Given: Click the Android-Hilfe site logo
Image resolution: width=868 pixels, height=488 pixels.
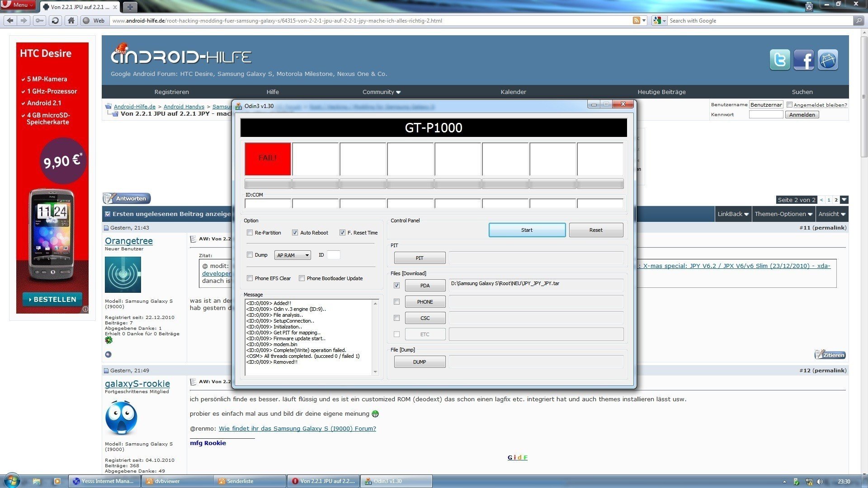Looking at the screenshot, I should pyautogui.click(x=181, y=55).
